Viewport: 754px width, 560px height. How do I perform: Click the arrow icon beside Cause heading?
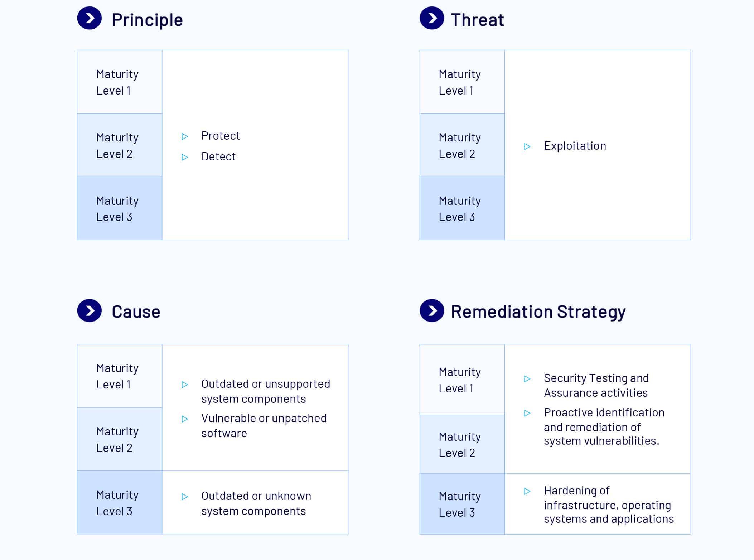[x=90, y=310]
